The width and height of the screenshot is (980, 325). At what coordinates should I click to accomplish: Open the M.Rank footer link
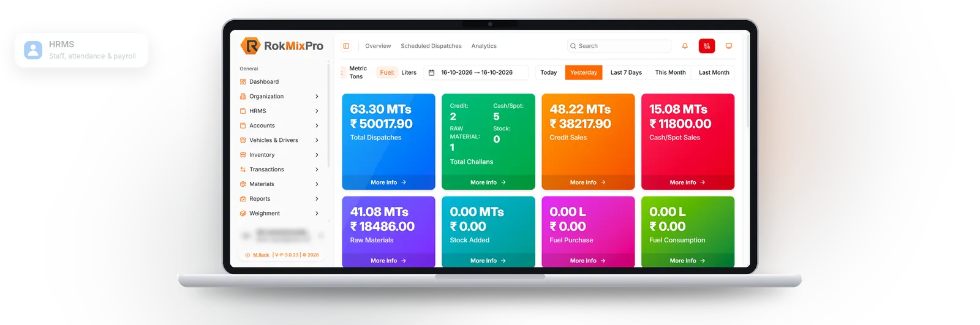[x=261, y=255]
